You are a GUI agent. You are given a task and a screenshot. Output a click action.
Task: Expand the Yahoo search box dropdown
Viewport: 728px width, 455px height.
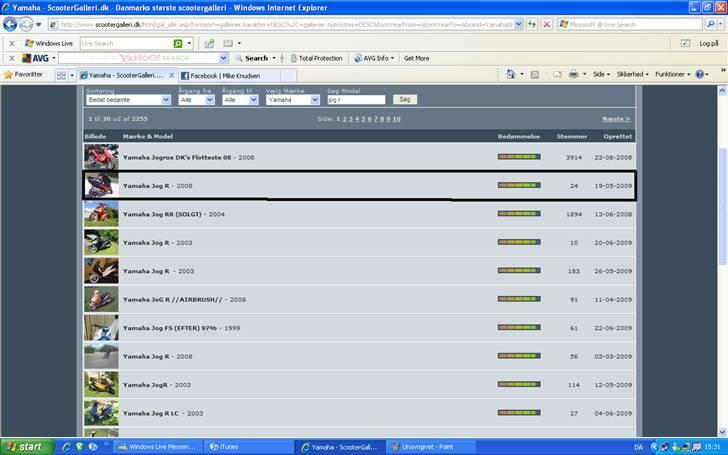pyautogui.click(x=223, y=58)
